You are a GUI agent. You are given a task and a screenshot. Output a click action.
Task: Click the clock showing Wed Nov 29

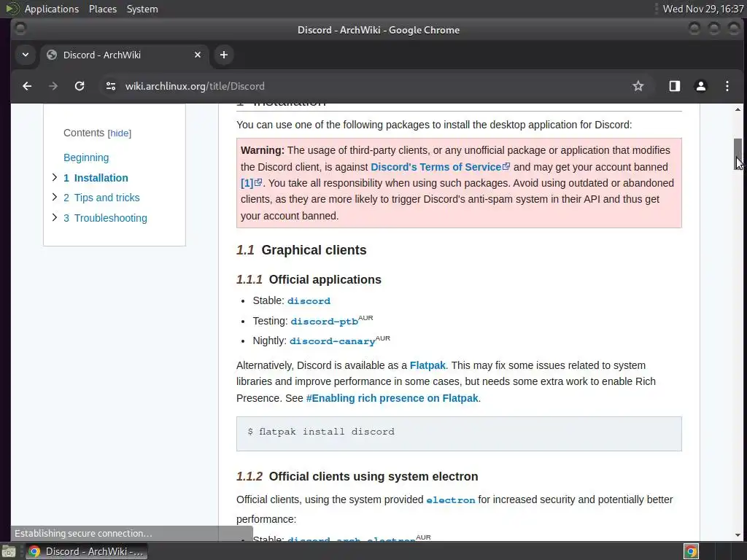click(703, 9)
